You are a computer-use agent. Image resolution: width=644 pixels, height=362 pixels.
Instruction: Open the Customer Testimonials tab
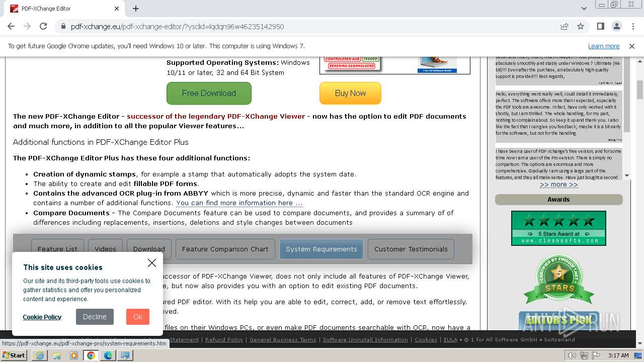pyautogui.click(x=411, y=249)
